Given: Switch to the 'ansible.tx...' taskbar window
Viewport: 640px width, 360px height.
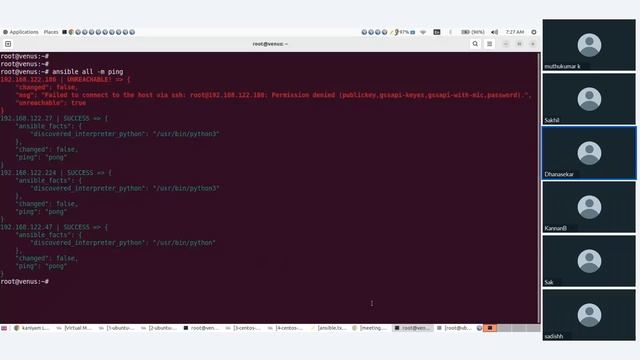Looking at the screenshot, I should pyautogui.click(x=328, y=328).
